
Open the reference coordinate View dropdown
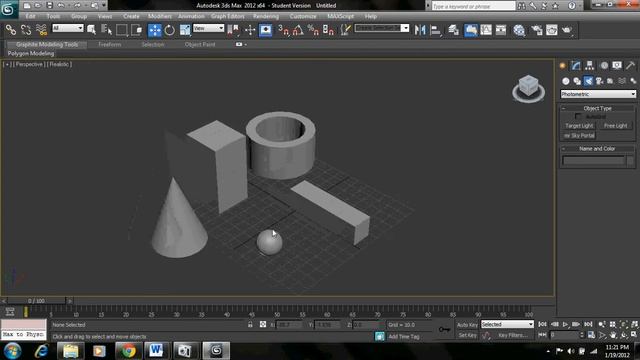point(209,28)
